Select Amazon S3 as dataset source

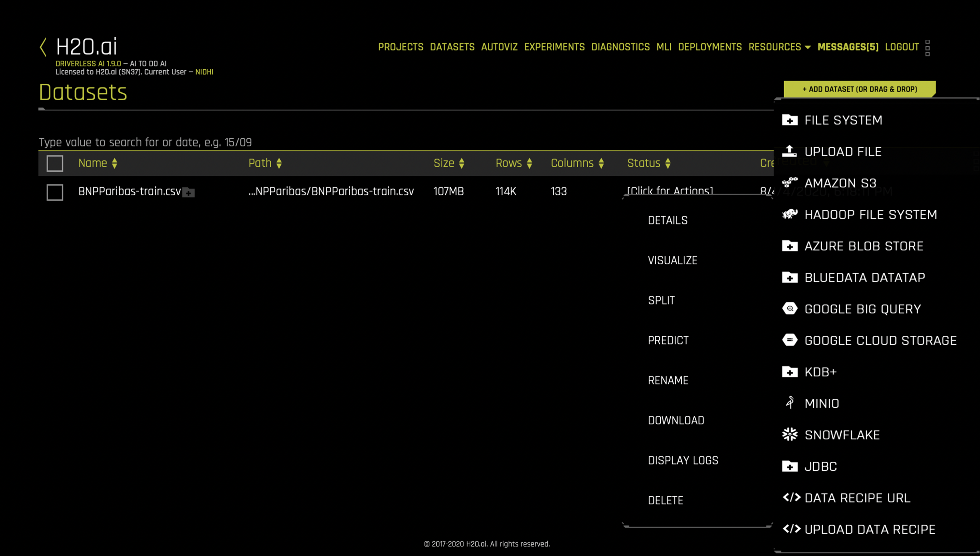click(841, 183)
